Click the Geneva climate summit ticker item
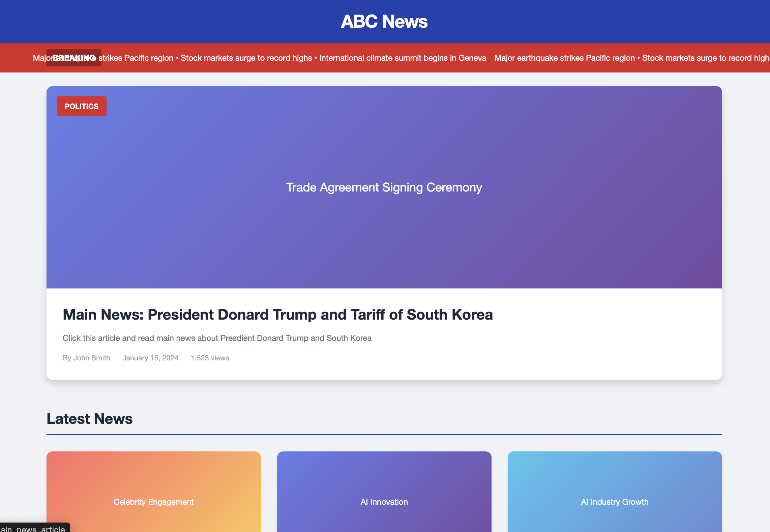 point(403,58)
